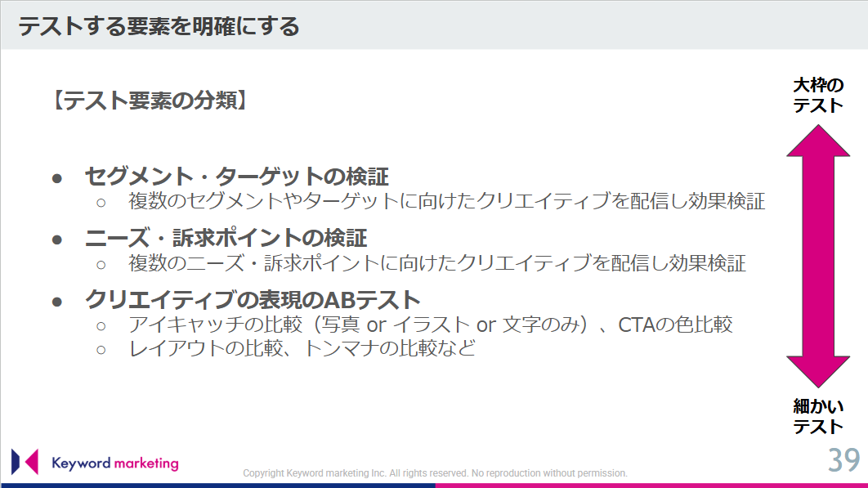The height and width of the screenshot is (488, 868).
Task: Select the slide title テストする要素を明確にする
Action: pos(159,26)
